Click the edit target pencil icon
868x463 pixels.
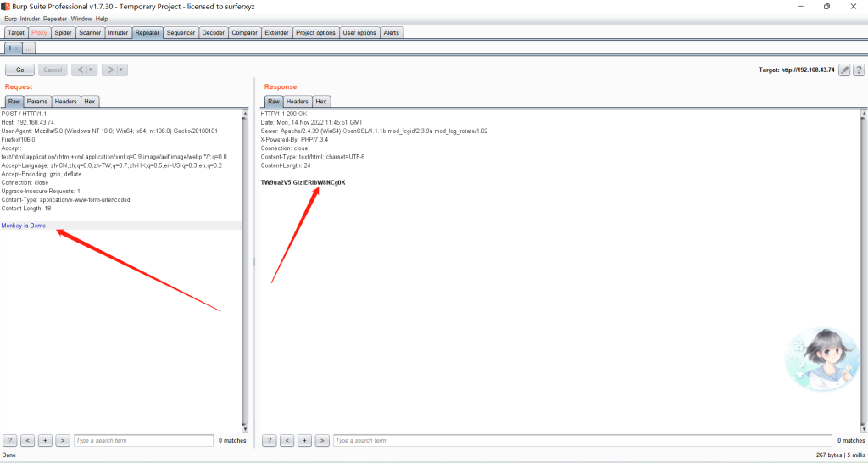click(844, 70)
